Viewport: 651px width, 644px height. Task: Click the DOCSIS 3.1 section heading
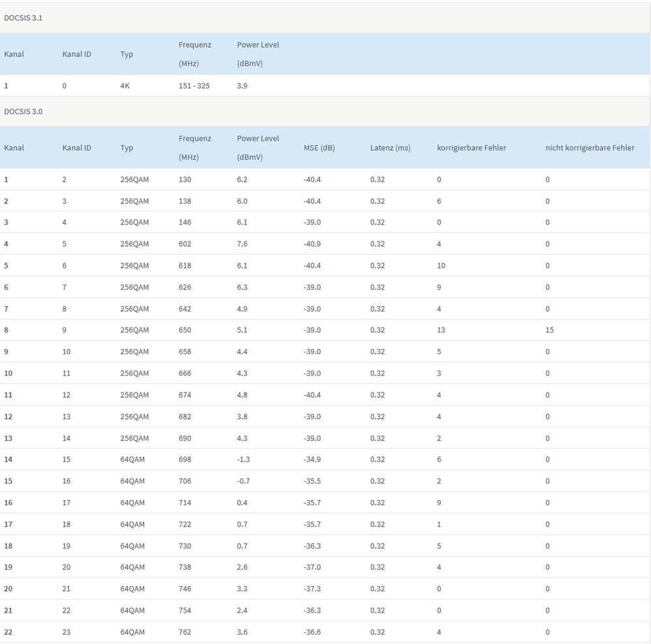point(23,18)
